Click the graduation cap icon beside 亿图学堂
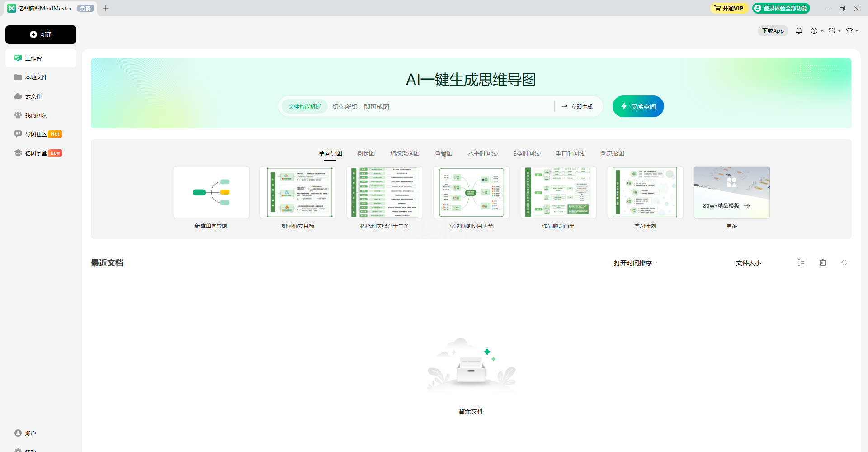 [18, 153]
